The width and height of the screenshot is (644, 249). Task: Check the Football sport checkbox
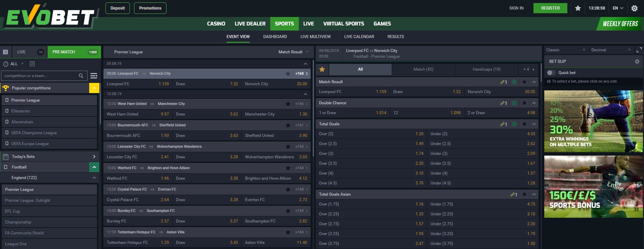click(x=5, y=167)
